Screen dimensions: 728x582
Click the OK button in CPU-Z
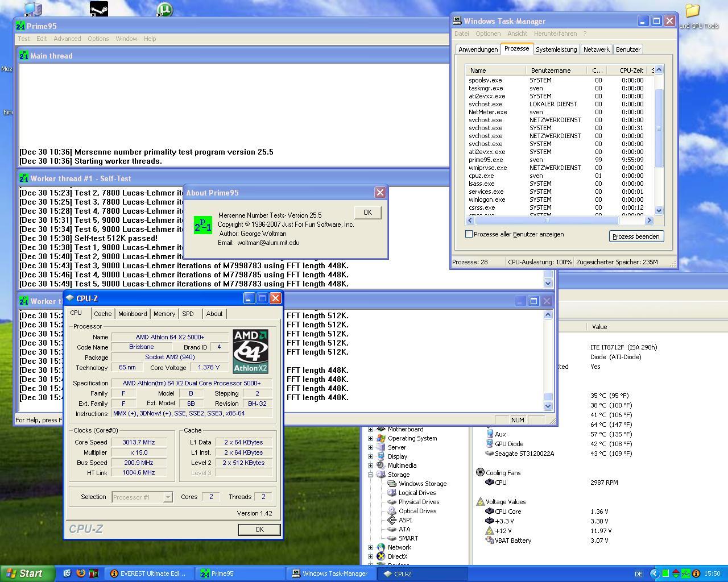click(x=259, y=529)
